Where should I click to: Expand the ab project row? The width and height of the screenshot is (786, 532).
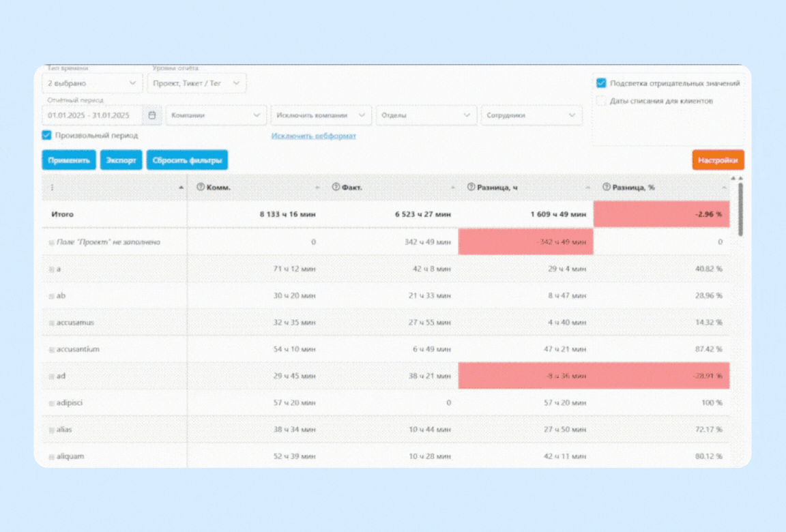51,296
